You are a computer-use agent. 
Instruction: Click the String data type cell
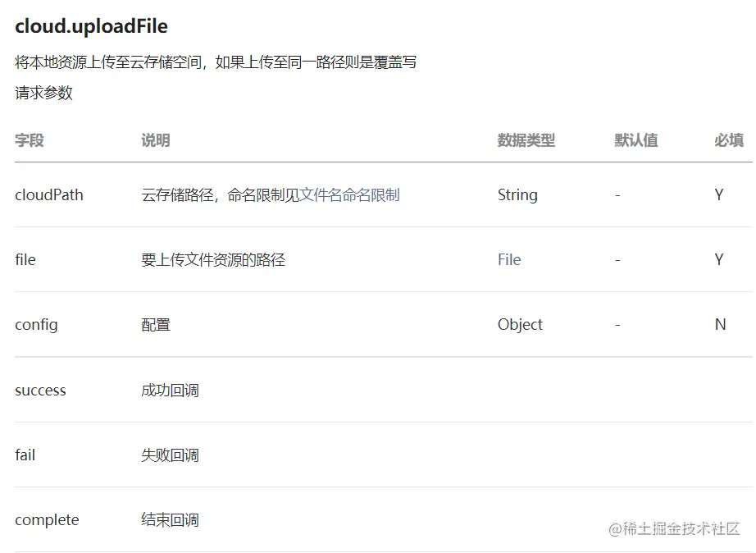point(517,194)
